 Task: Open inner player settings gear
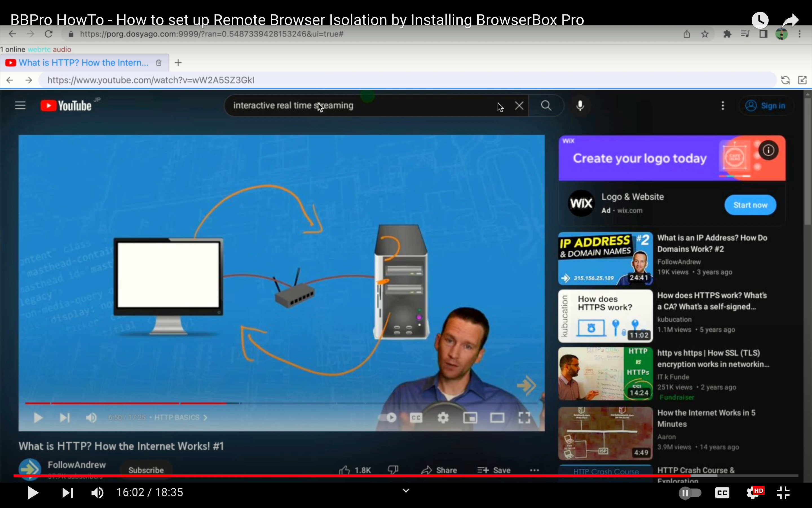coord(443,418)
